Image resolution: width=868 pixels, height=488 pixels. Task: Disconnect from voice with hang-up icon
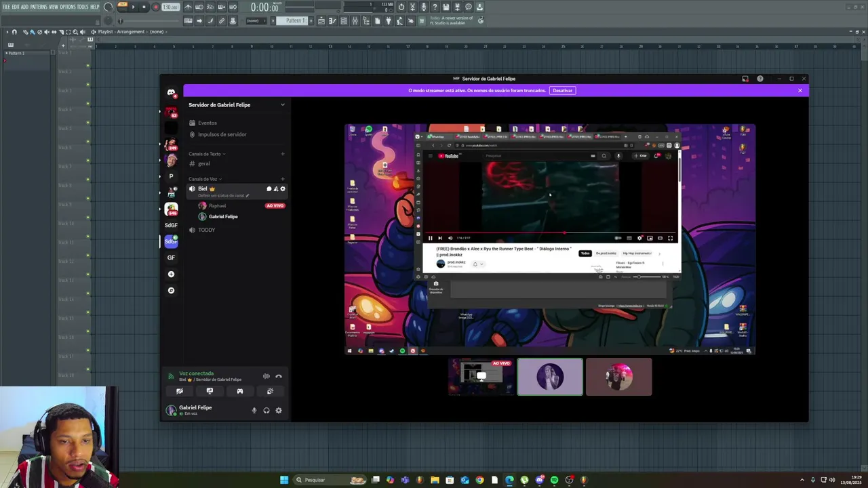pyautogui.click(x=279, y=376)
